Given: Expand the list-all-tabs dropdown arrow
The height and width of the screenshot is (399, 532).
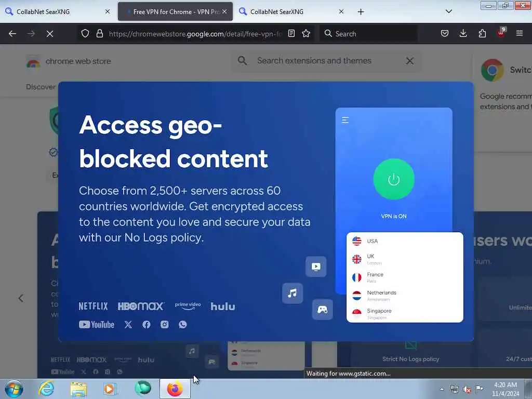Looking at the screenshot, I should (448, 11).
